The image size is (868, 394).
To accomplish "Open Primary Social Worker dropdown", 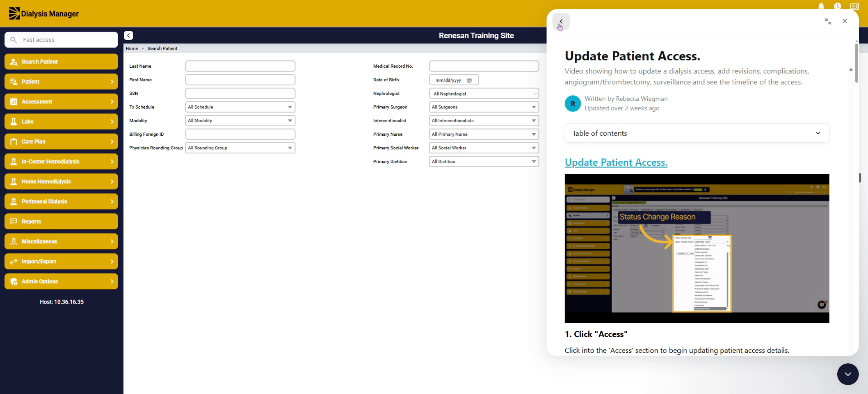I will 484,148.
